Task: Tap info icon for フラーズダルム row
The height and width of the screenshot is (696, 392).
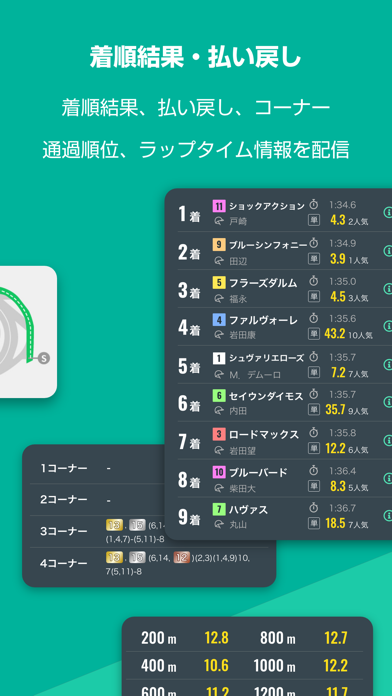Action: pos(388,289)
